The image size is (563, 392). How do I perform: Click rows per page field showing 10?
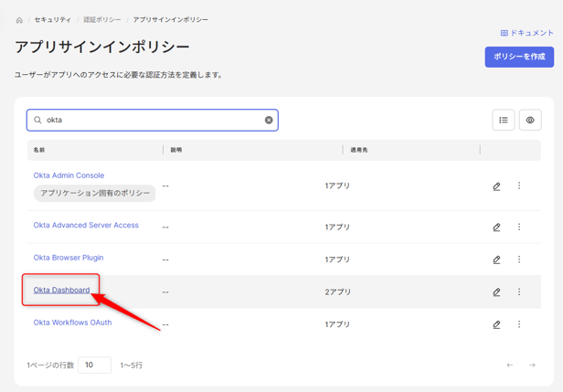pyautogui.click(x=94, y=366)
